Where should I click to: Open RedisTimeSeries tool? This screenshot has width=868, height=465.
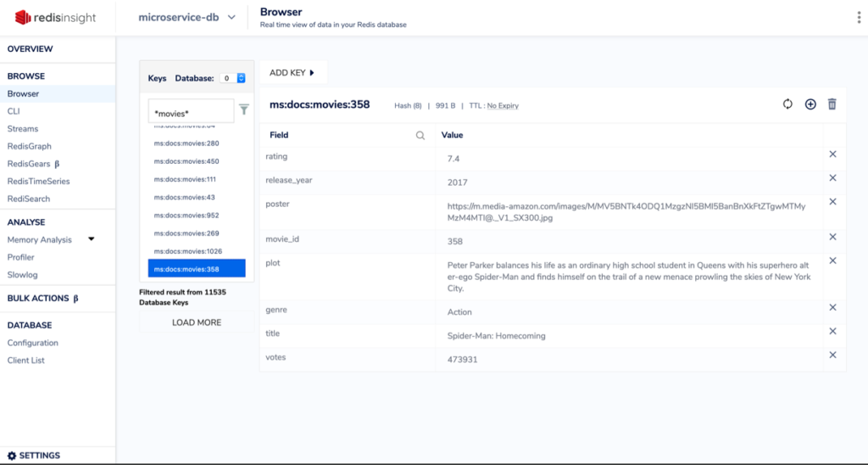(x=38, y=182)
